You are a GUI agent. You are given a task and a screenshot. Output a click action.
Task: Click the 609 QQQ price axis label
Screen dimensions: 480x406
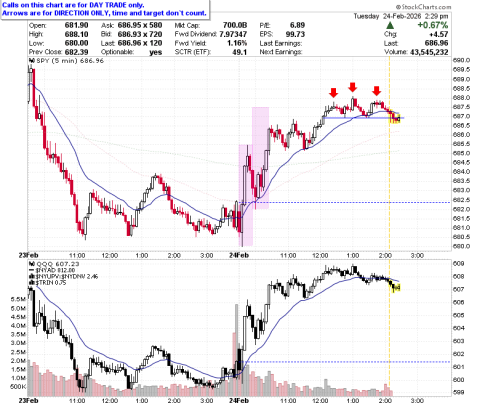click(458, 264)
